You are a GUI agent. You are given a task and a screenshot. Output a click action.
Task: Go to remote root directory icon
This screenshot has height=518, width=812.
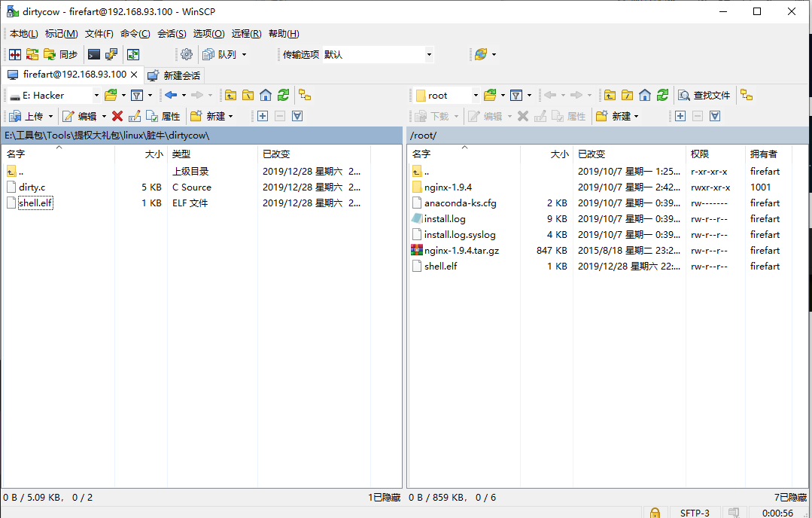click(628, 96)
